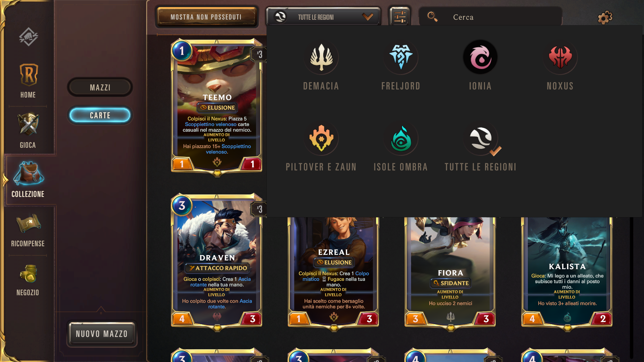The width and height of the screenshot is (644, 362).
Task: Open settings gear icon
Action: coord(605,17)
